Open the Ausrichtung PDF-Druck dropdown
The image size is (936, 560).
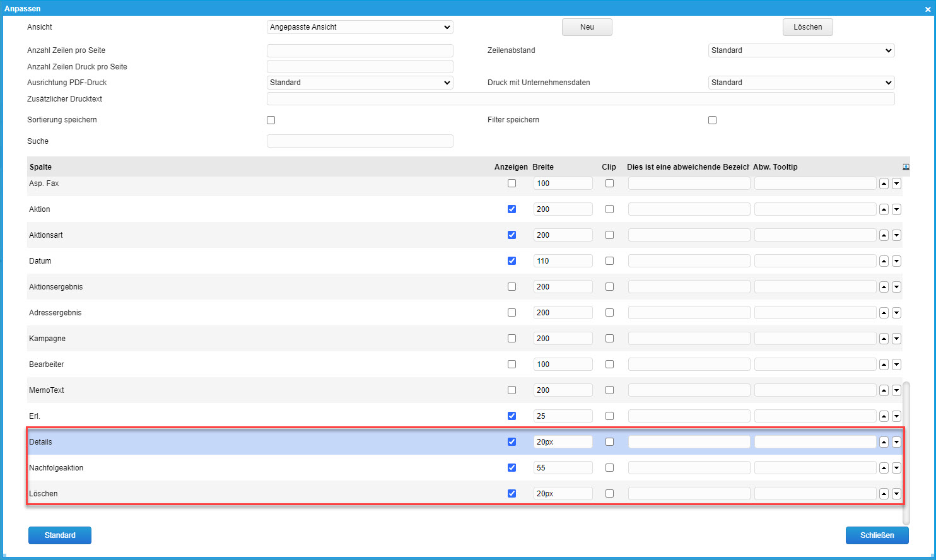coord(360,83)
